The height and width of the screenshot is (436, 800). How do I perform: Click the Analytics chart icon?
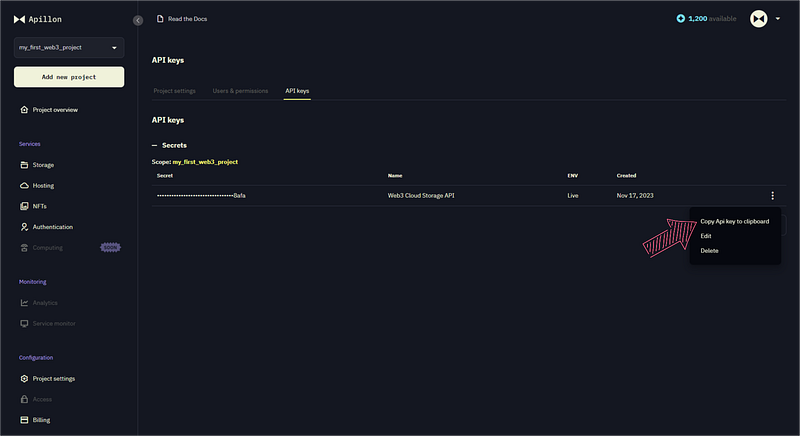click(x=24, y=303)
